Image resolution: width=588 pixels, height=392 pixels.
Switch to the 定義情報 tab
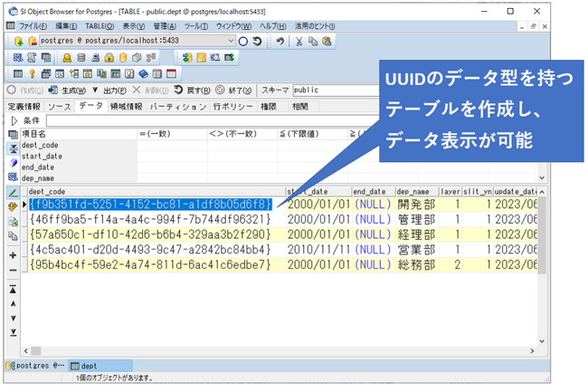tap(24, 107)
